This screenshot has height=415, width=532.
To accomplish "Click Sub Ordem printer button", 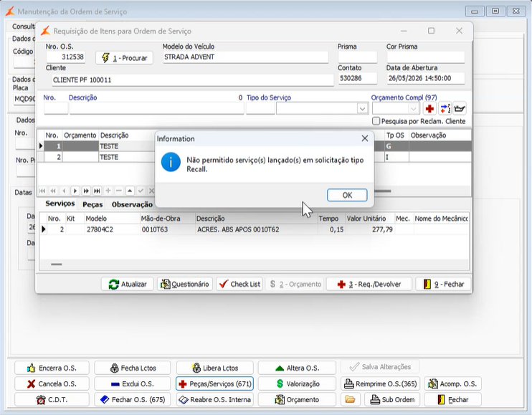I will click(x=392, y=400).
